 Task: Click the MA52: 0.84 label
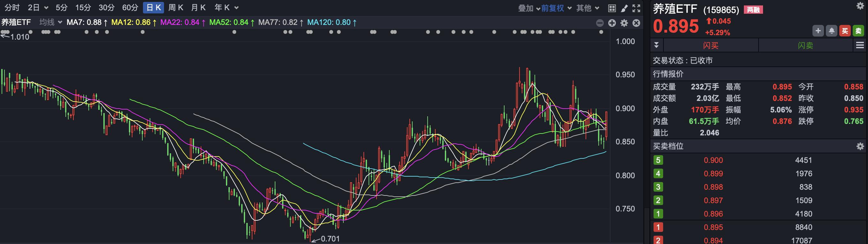pos(232,23)
